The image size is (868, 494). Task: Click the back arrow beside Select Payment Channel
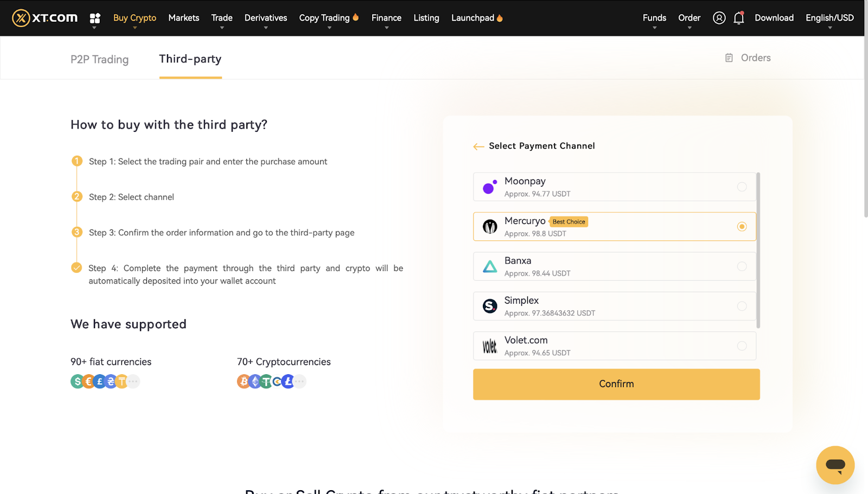tap(478, 146)
